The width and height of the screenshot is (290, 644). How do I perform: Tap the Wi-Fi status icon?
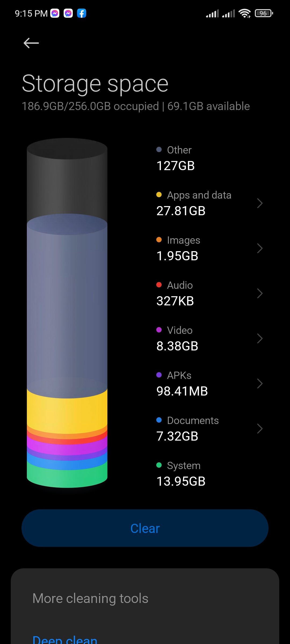pyautogui.click(x=244, y=13)
